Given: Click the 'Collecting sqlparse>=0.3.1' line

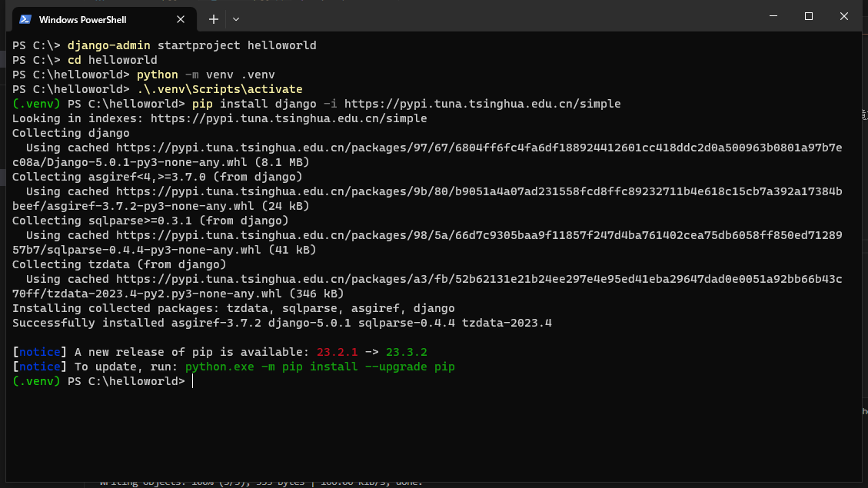Looking at the screenshot, I should [151, 221].
